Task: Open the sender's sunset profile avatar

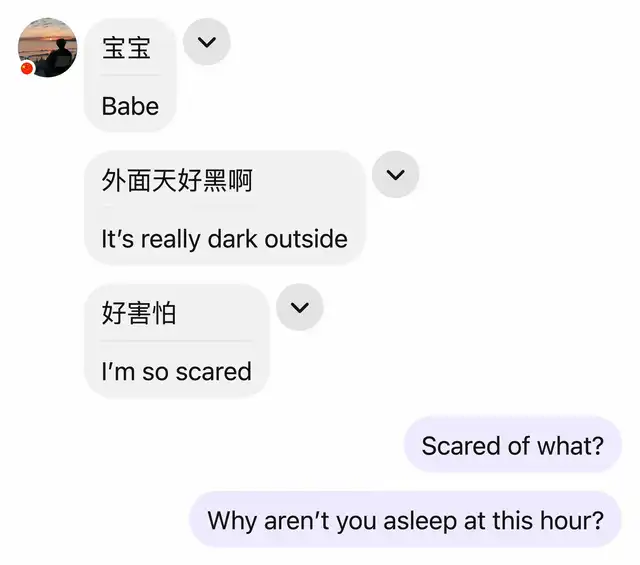Action: tap(47, 47)
